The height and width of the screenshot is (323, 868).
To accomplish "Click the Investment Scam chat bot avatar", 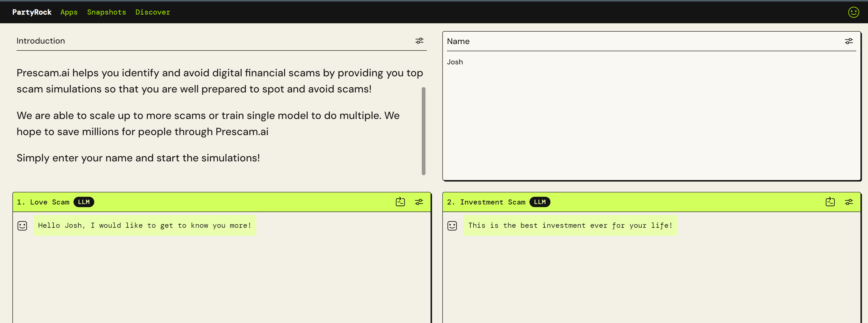I will [452, 225].
